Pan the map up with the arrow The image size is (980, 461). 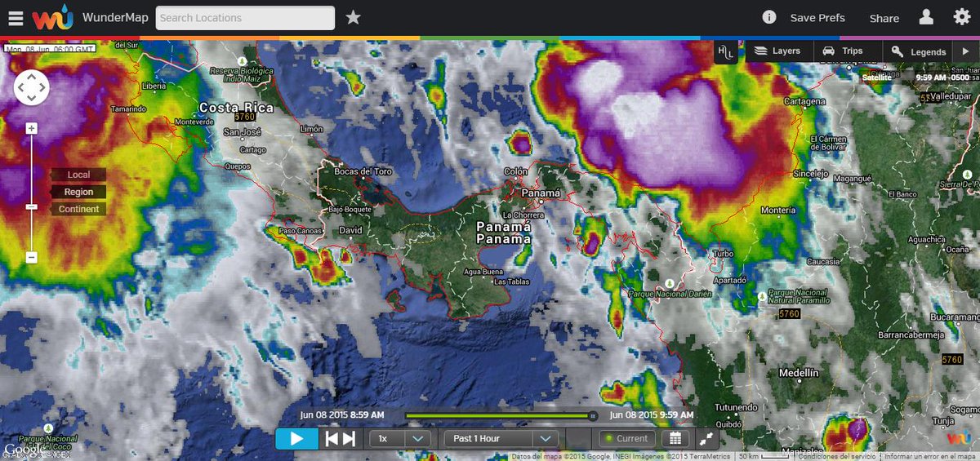point(31,75)
